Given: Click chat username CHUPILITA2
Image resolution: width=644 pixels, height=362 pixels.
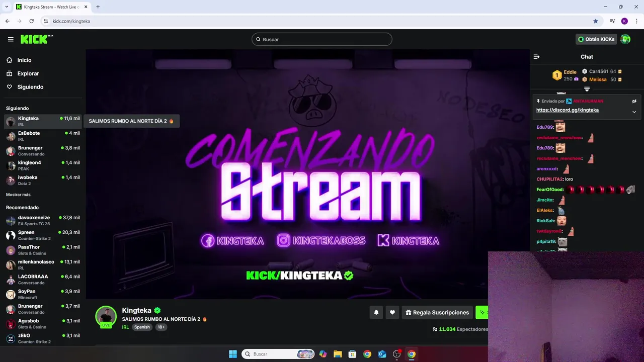Looking at the screenshot, I should pyautogui.click(x=549, y=179).
